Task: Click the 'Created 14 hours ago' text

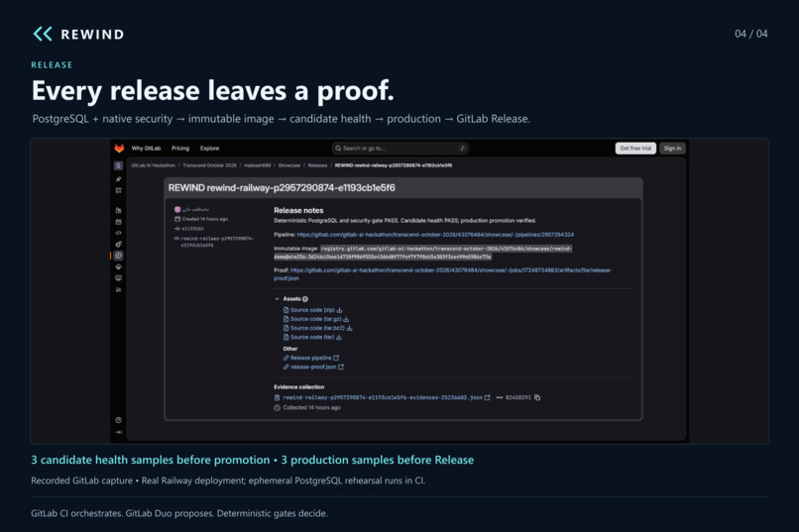Action: point(205,219)
